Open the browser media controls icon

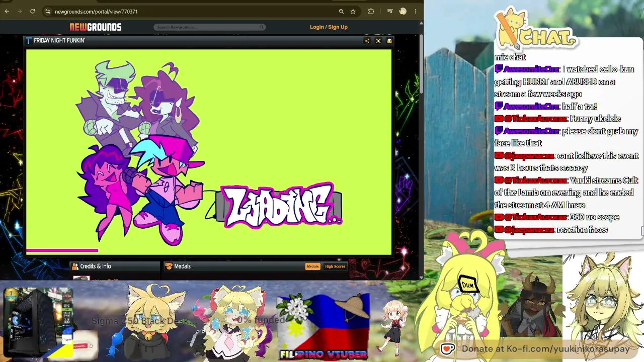[390, 11]
